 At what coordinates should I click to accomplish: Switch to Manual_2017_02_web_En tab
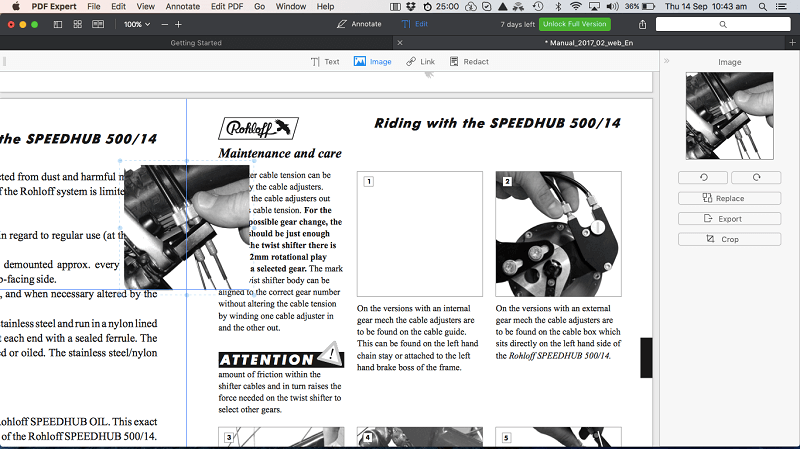coord(589,43)
